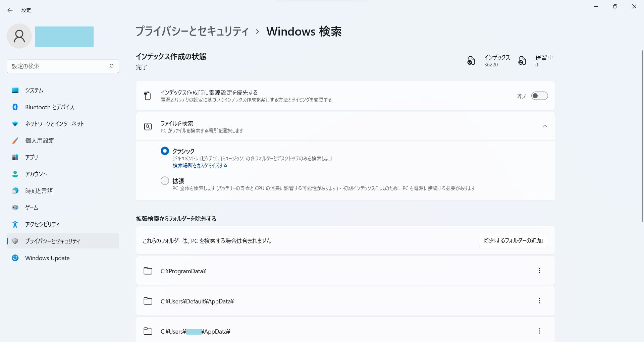Screen dimensions: 644x342
Task: Open 時刻と言語 settings
Action: (39, 190)
